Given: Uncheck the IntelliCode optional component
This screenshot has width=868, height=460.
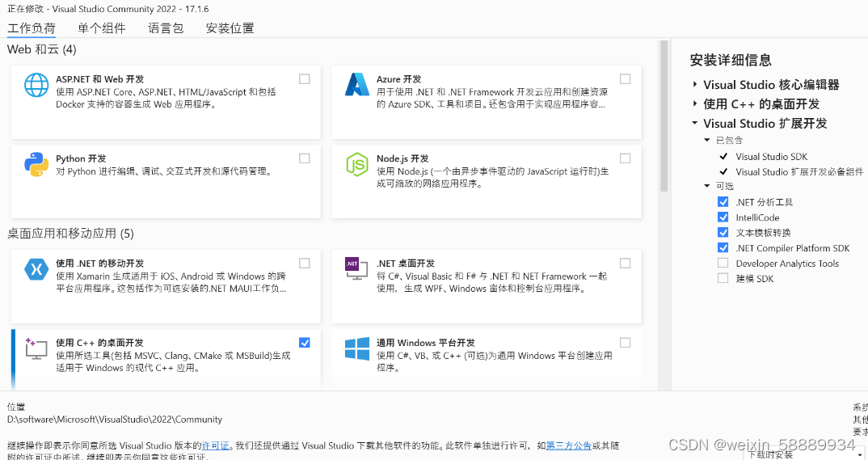Looking at the screenshot, I should click(x=723, y=217).
